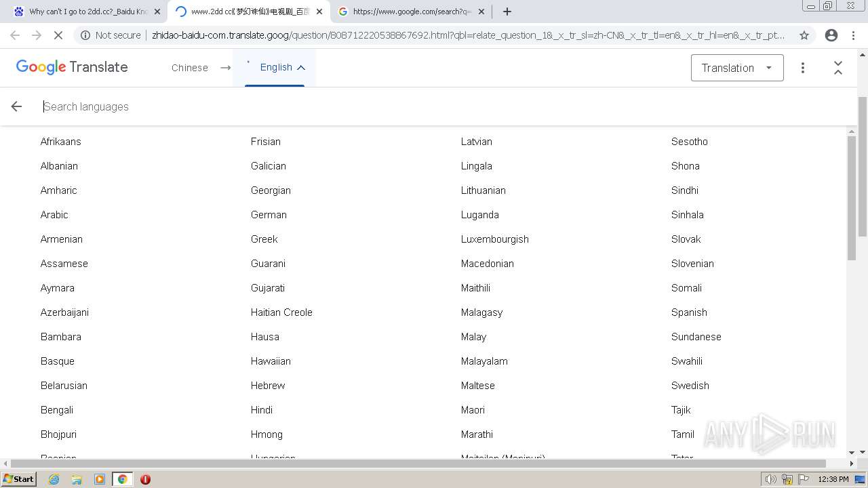Screen dimensions: 868x488
Task: Click the language list vertical scrollbar
Action: click(x=852, y=197)
